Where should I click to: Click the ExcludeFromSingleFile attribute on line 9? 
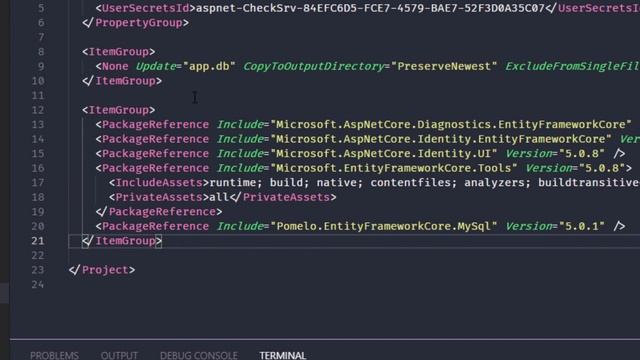coord(572,66)
